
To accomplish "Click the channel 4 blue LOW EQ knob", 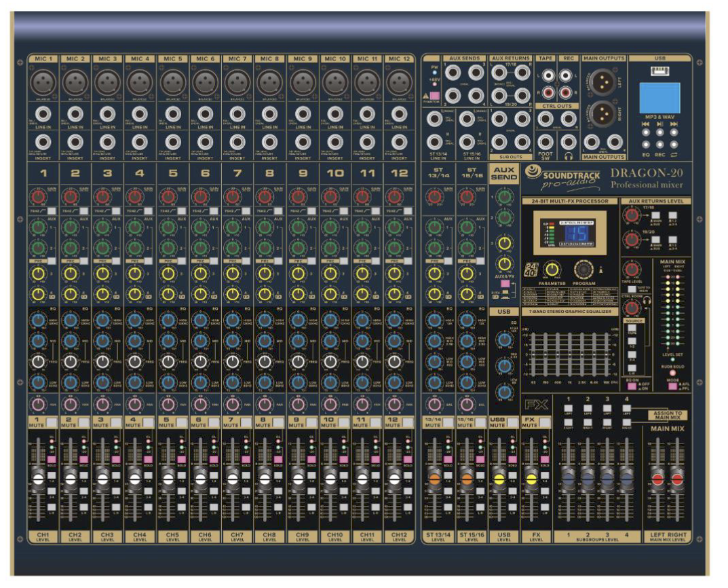I will 135,383.
